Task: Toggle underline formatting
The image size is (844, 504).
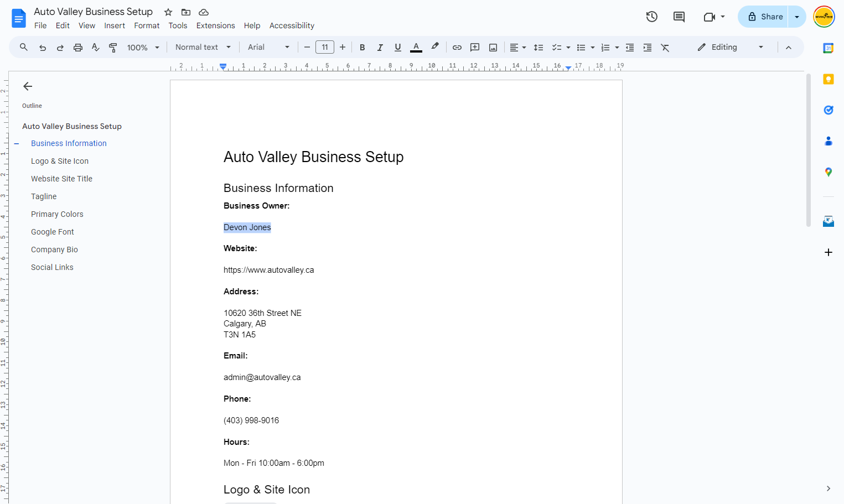Action: 398,48
